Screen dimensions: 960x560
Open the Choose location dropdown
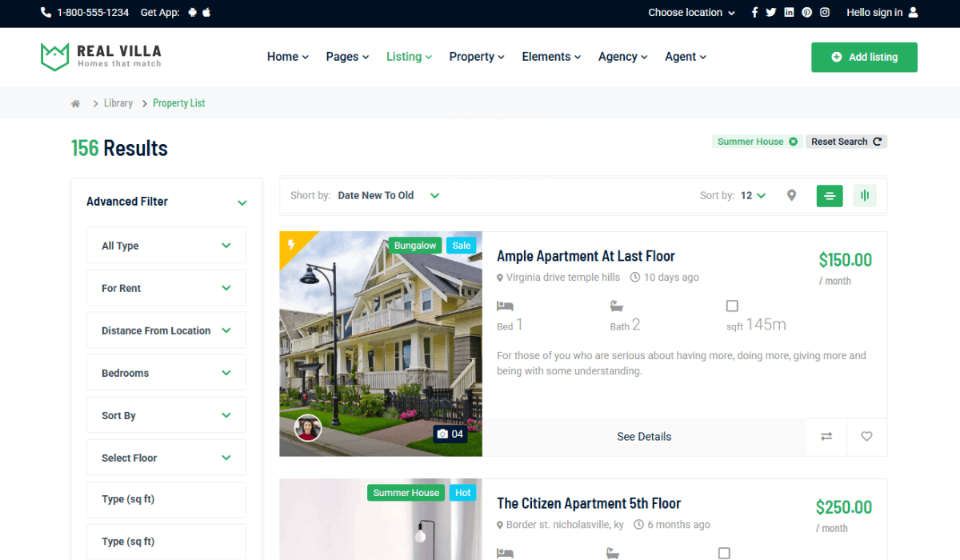click(x=691, y=13)
